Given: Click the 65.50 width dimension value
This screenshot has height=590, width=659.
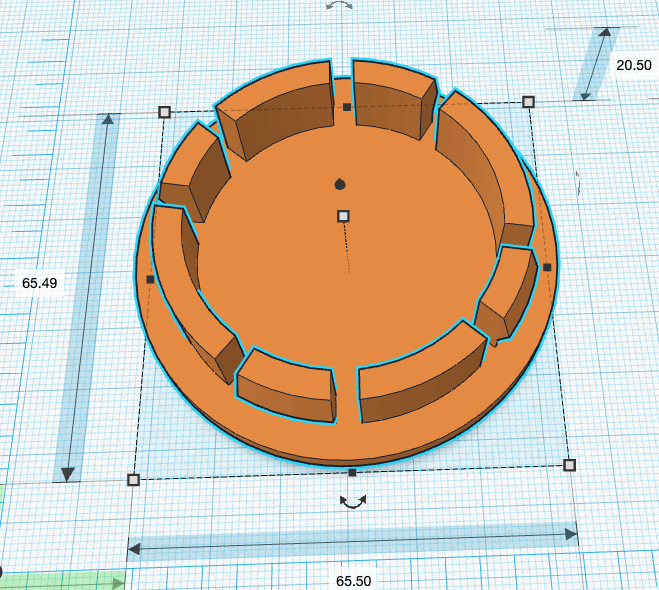Looking at the screenshot, I should [x=353, y=581].
